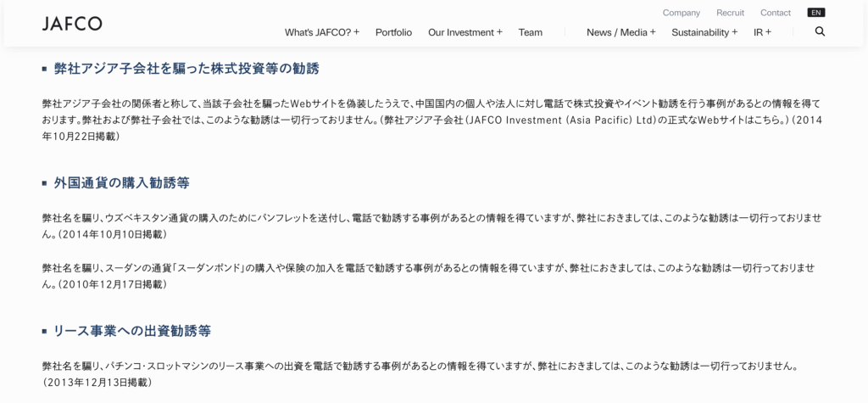Open the search magnifier icon
Viewport: 868px width, 403px height.
click(820, 31)
